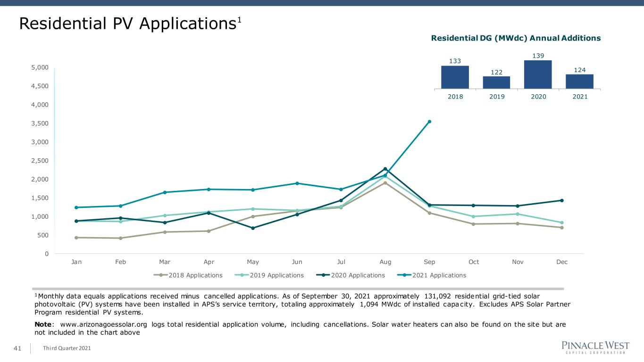Screen dimensions: 644x362
Task: Click the 2021 September data point peak
Action: 429,122
